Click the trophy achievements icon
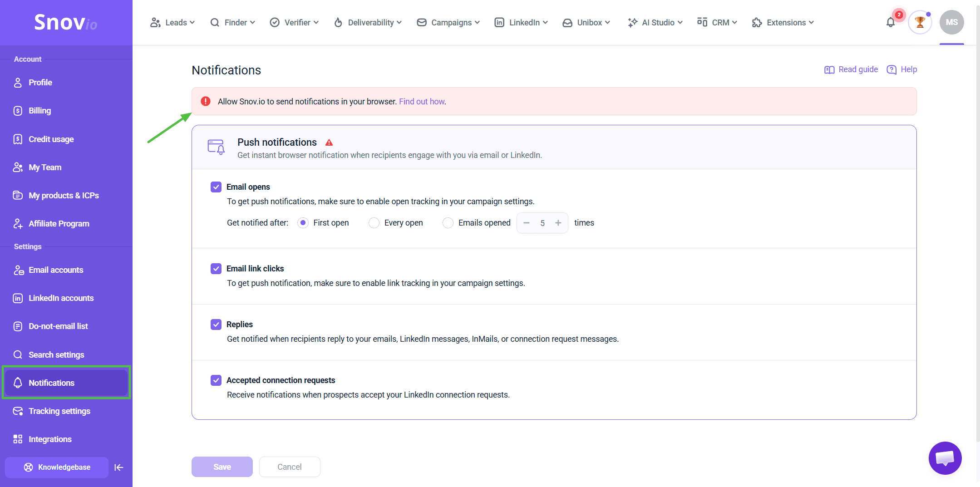Image resolution: width=980 pixels, height=487 pixels. pyautogui.click(x=920, y=22)
